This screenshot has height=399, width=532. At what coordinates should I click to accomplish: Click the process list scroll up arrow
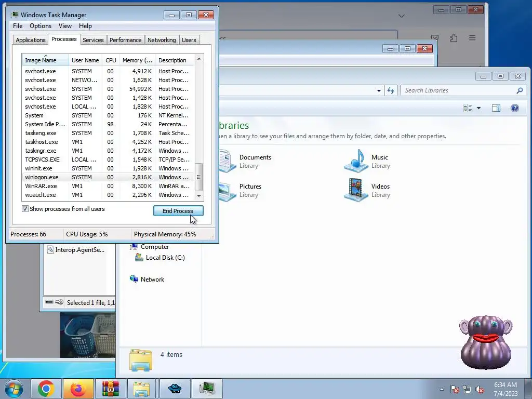pyautogui.click(x=199, y=59)
